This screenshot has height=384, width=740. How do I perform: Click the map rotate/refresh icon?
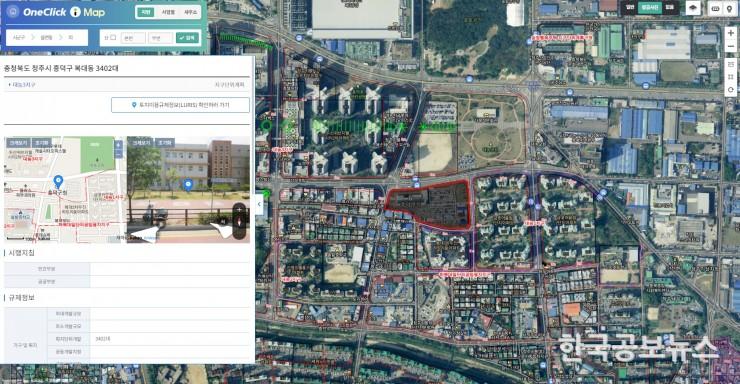[x=731, y=90]
